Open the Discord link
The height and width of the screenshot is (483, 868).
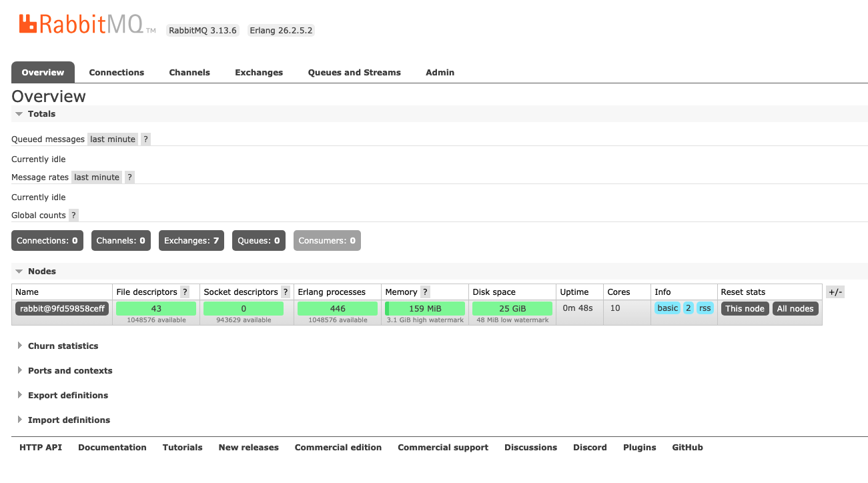(x=590, y=448)
